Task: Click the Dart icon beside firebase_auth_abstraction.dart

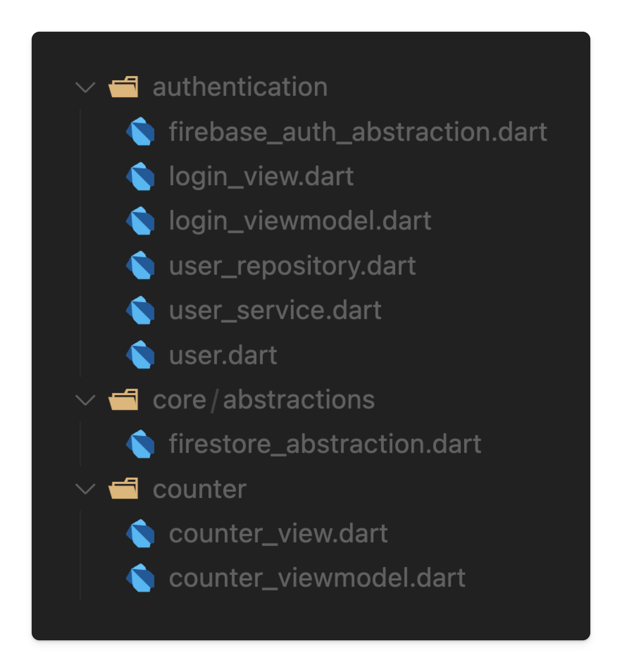Action: point(140,131)
